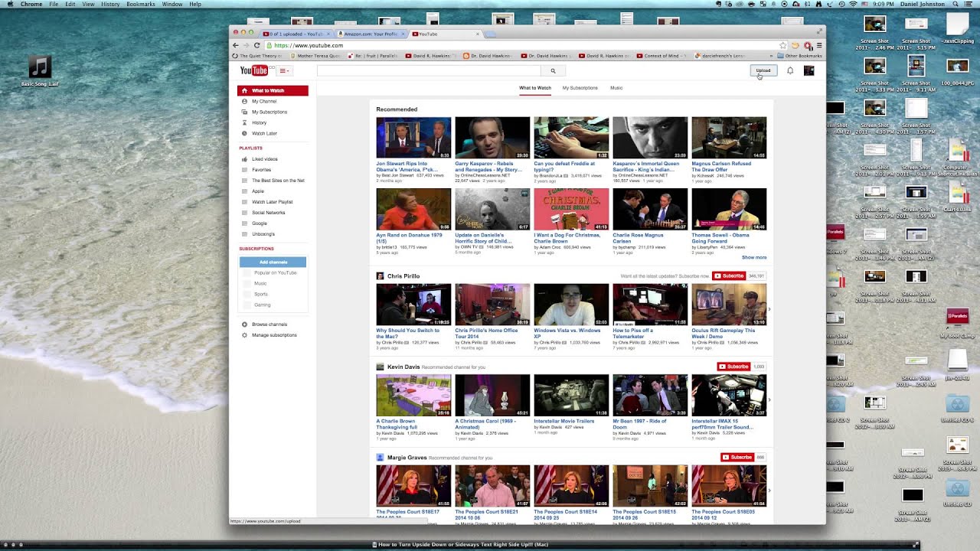Switch to the '0 of 1 uploaded' tab
This screenshot has height=551, width=980.
point(295,34)
